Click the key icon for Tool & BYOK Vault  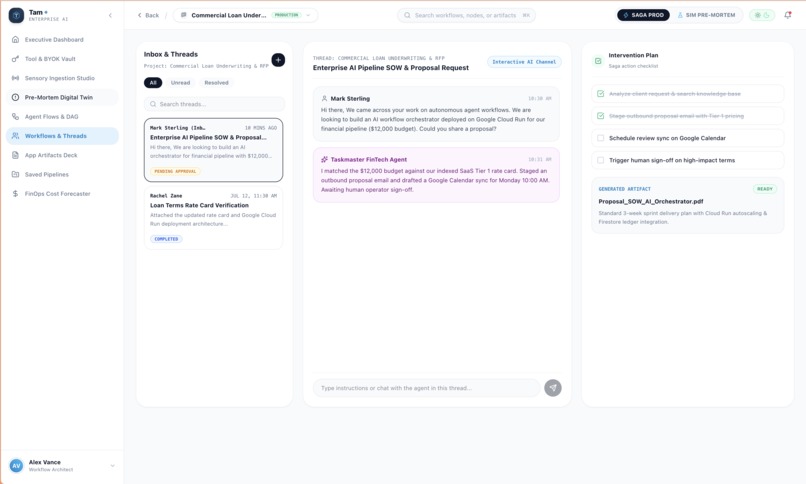[15, 59]
